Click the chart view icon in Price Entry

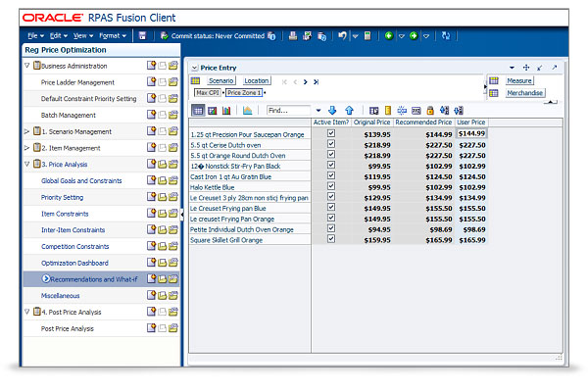tap(226, 110)
